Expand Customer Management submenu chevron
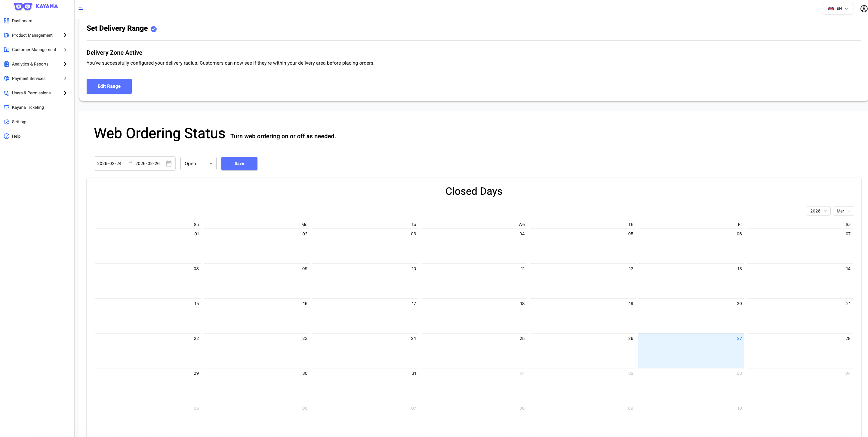 click(x=65, y=50)
